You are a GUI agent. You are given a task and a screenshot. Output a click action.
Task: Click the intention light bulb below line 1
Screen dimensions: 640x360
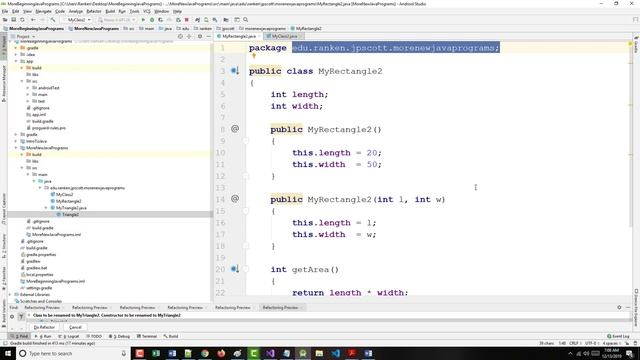pyautogui.click(x=253, y=56)
